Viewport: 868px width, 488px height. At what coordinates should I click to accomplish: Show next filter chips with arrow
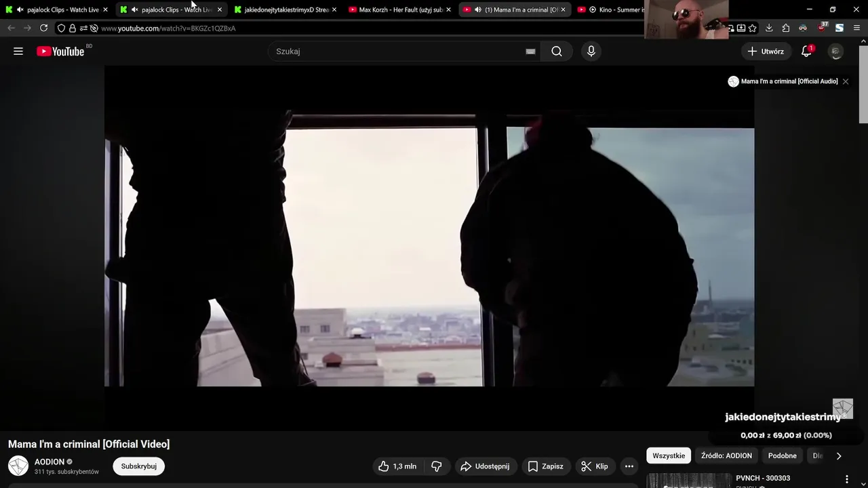click(x=839, y=456)
